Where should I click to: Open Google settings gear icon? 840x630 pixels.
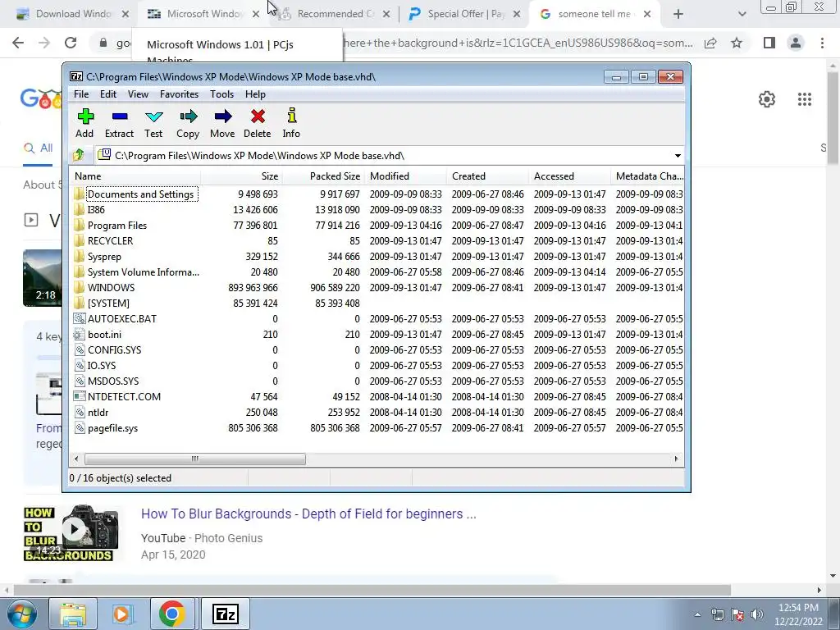tap(767, 99)
